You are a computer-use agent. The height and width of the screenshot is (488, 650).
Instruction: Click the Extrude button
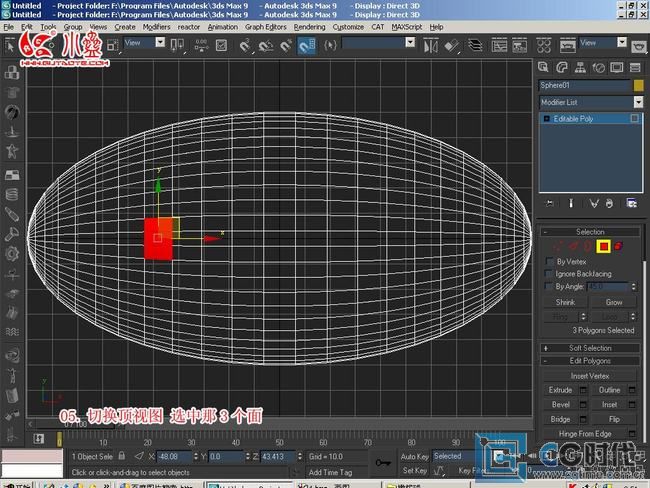coord(560,390)
